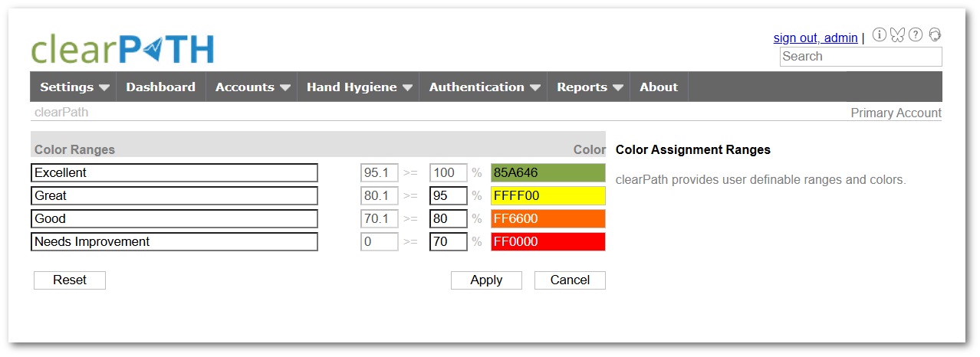This screenshot has width=980, height=357.
Task: Click the information icon near sign out
Action: [880, 34]
